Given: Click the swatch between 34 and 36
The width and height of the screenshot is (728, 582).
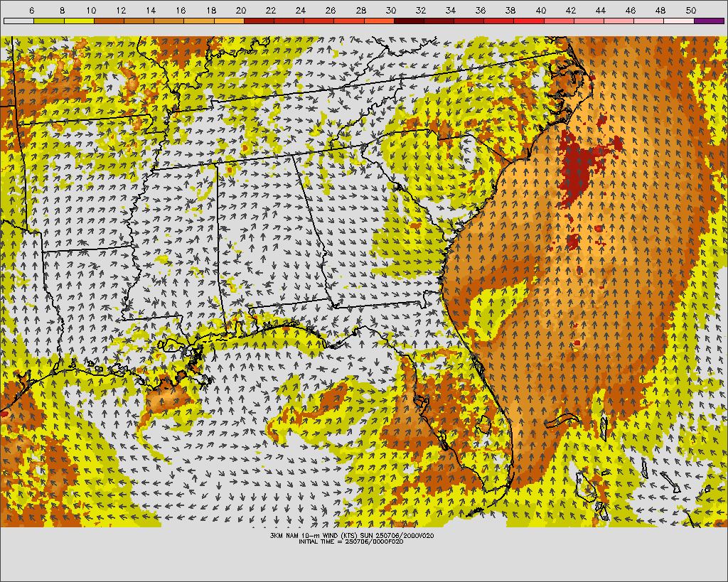Looking at the screenshot, I should pos(469,21).
